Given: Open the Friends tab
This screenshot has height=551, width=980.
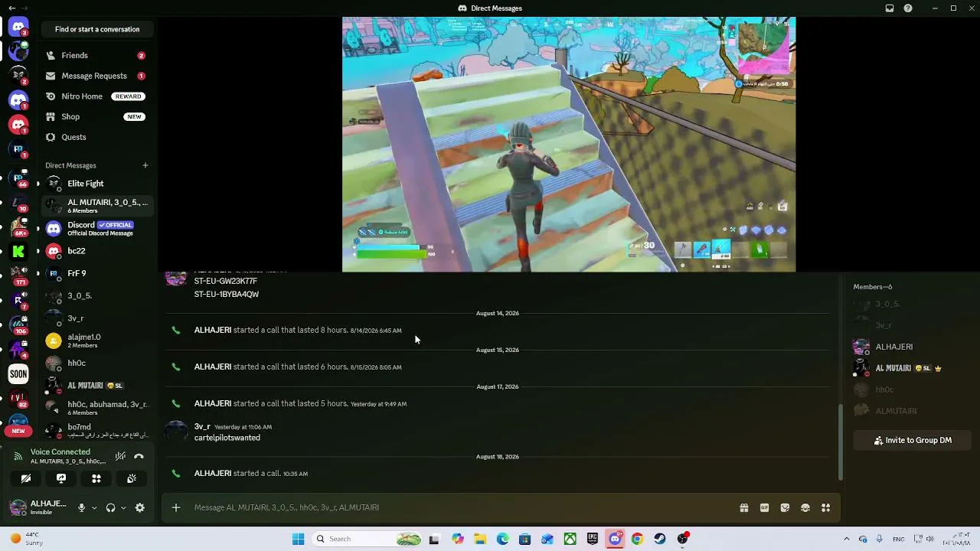Looking at the screenshot, I should [96, 56].
